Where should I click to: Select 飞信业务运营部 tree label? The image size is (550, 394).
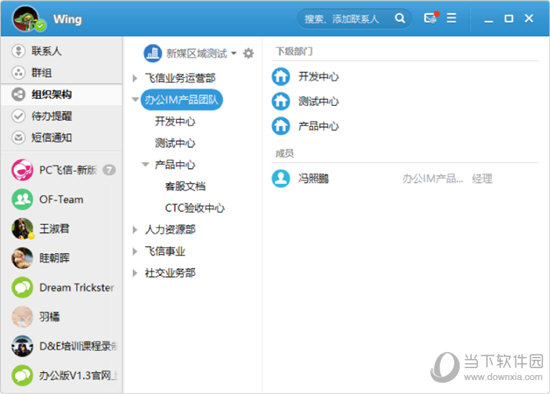[180, 78]
